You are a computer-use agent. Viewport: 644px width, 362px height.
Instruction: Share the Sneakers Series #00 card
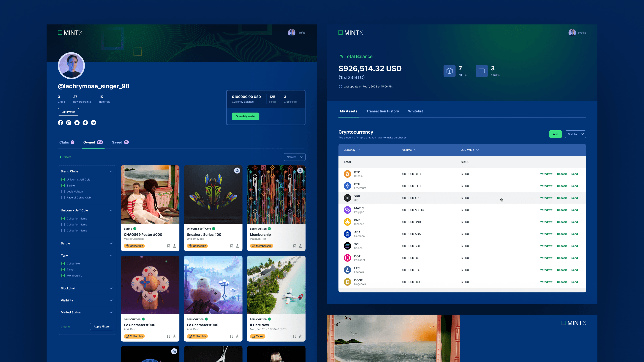[237, 246]
